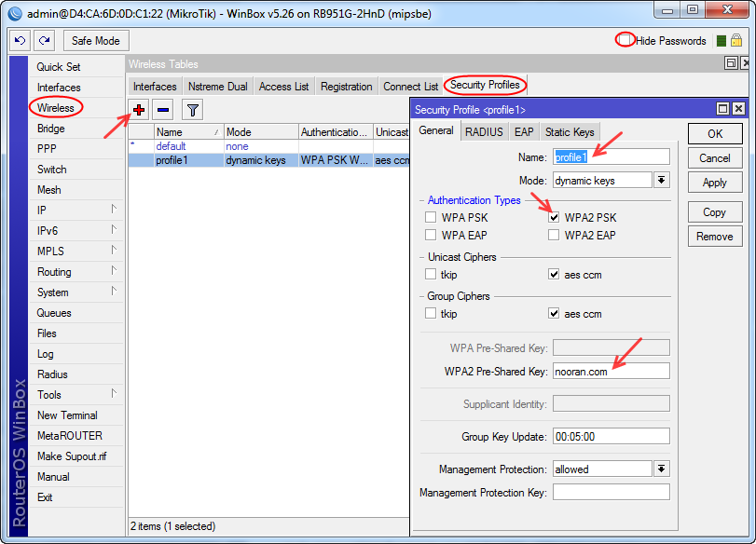Expand the Routing submenu in the sidebar

114,270
